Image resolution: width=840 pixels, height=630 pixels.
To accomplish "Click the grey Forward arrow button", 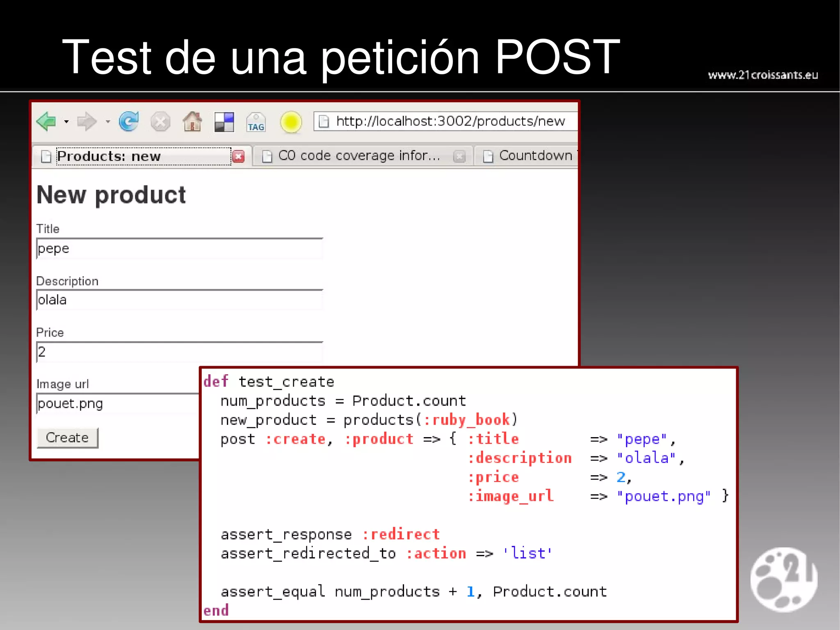I will point(87,121).
